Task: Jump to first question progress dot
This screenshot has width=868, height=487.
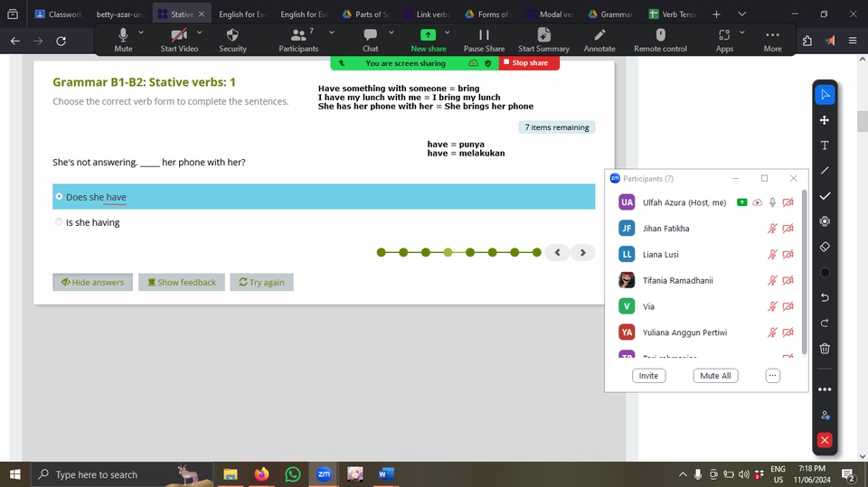Action: pos(381,252)
